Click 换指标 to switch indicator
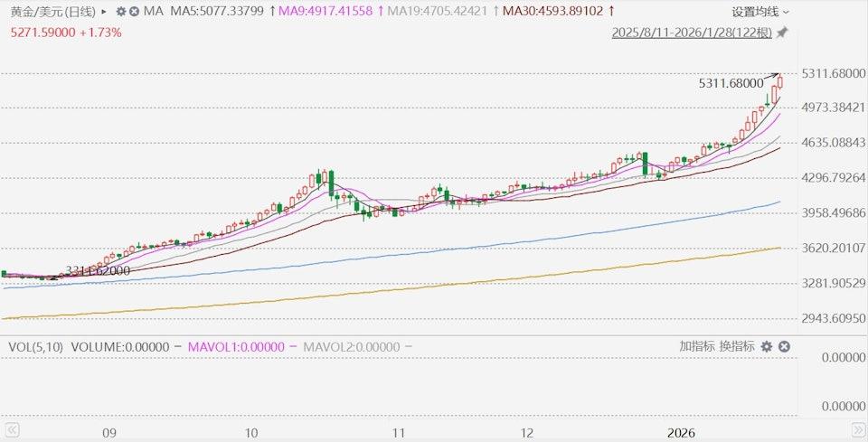868x442 pixels. tap(737, 347)
